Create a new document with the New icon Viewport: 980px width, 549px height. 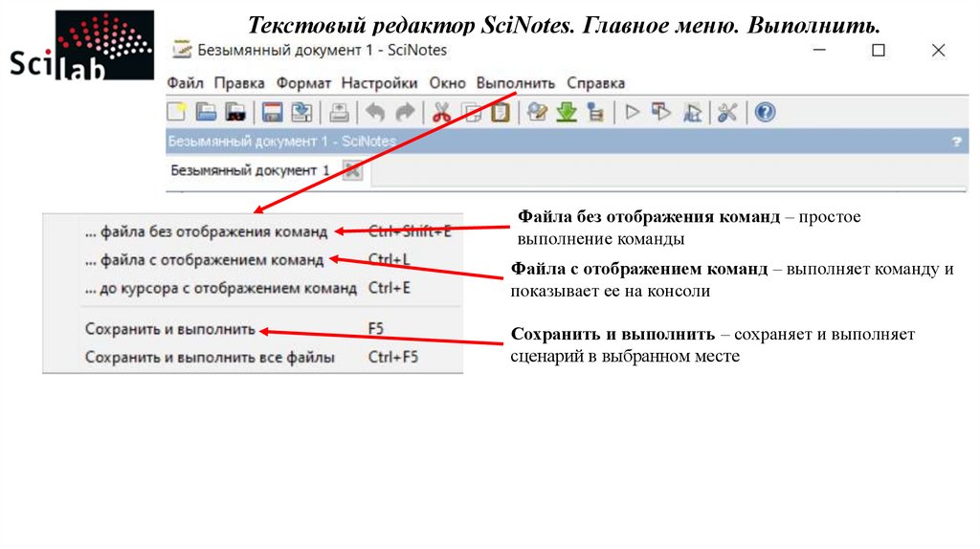177,113
